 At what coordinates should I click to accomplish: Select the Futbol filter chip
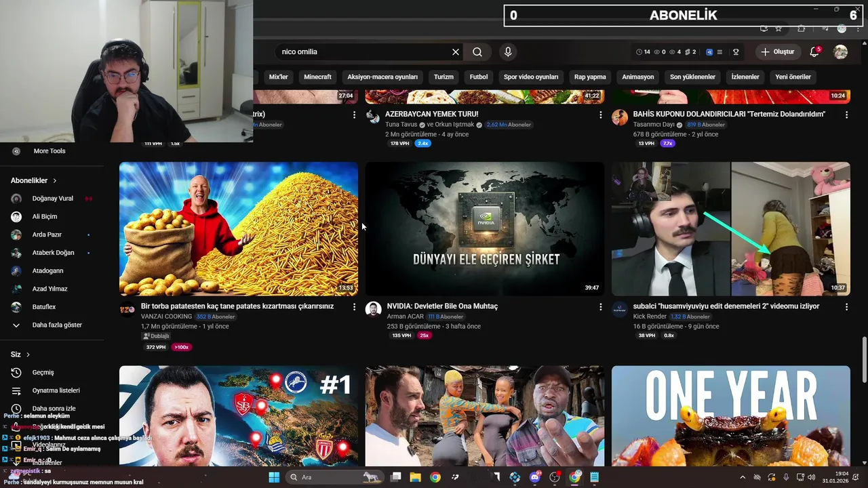[479, 77]
